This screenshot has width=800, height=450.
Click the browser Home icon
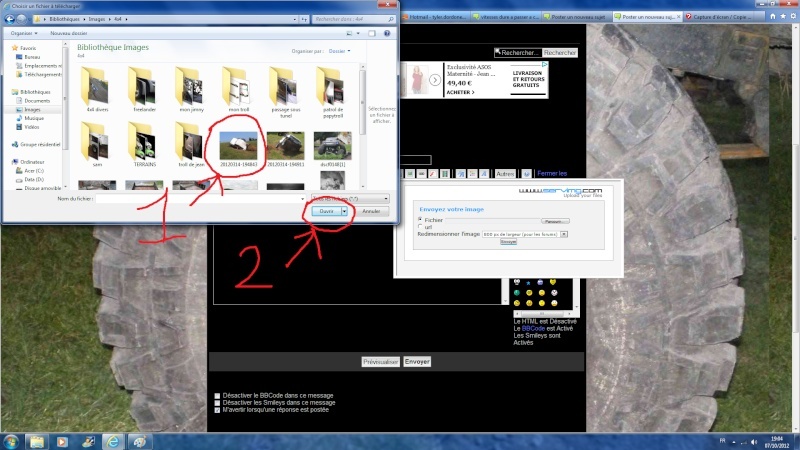click(772, 16)
